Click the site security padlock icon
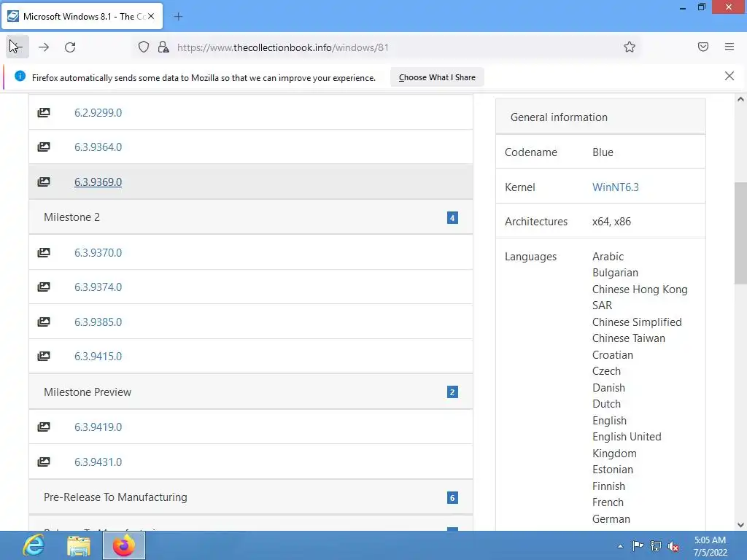Viewport: 747px width, 560px height. 163,47
